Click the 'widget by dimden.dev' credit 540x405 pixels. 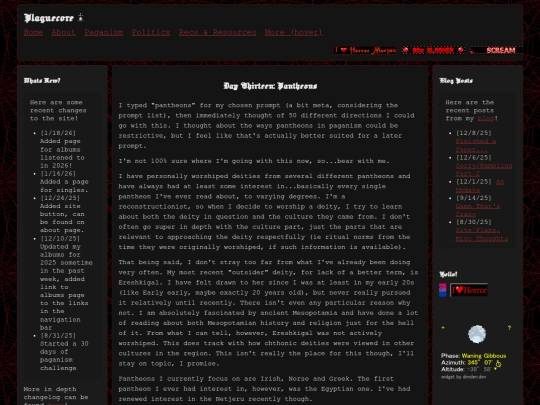click(463, 377)
